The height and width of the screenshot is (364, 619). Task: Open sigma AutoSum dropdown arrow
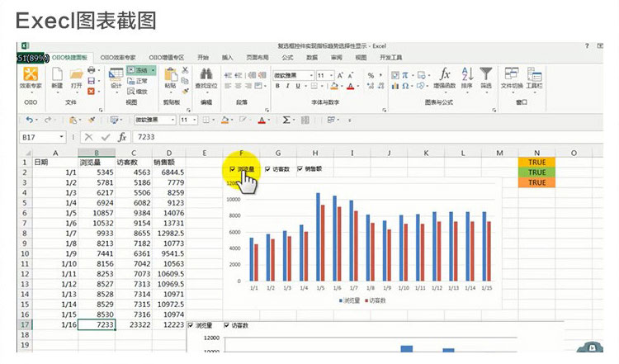click(294, 120)
